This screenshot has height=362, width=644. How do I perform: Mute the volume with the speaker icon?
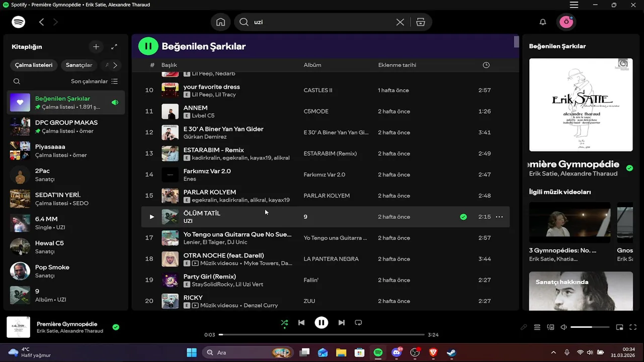tap(563, 327)
